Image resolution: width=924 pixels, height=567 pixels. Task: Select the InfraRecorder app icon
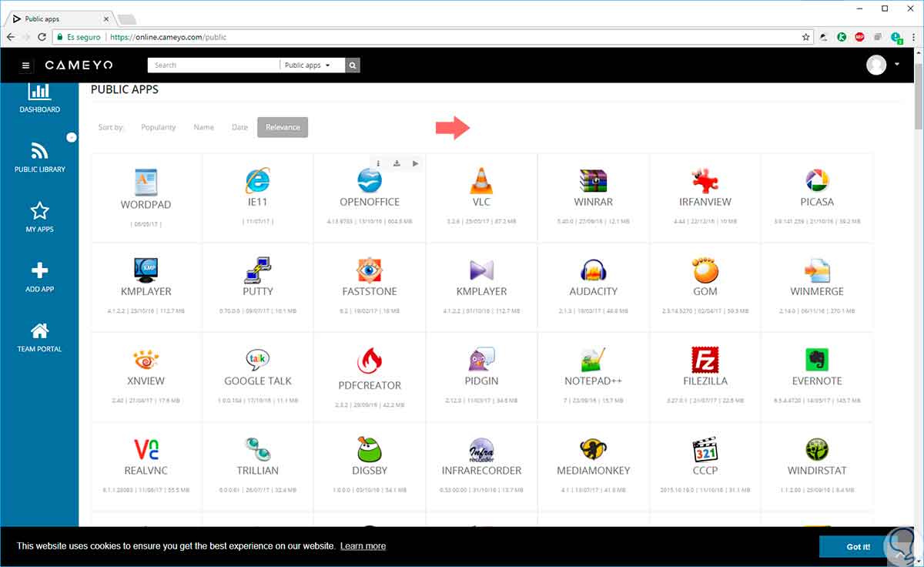tap(481, 449)
